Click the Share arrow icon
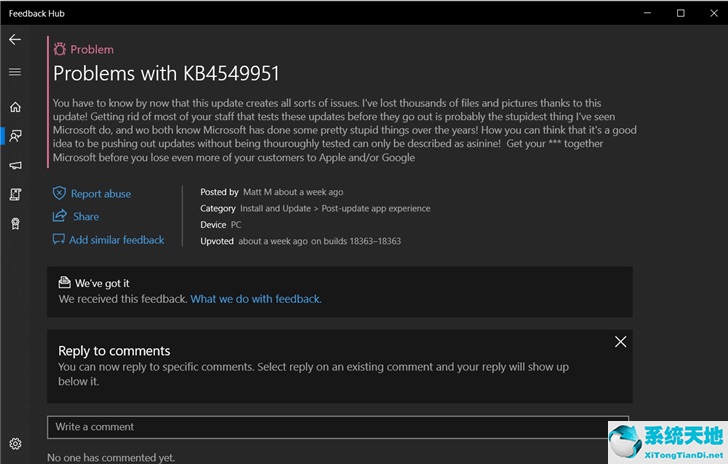This screenshot has width=728, height=464. click(x=59, y=216)
